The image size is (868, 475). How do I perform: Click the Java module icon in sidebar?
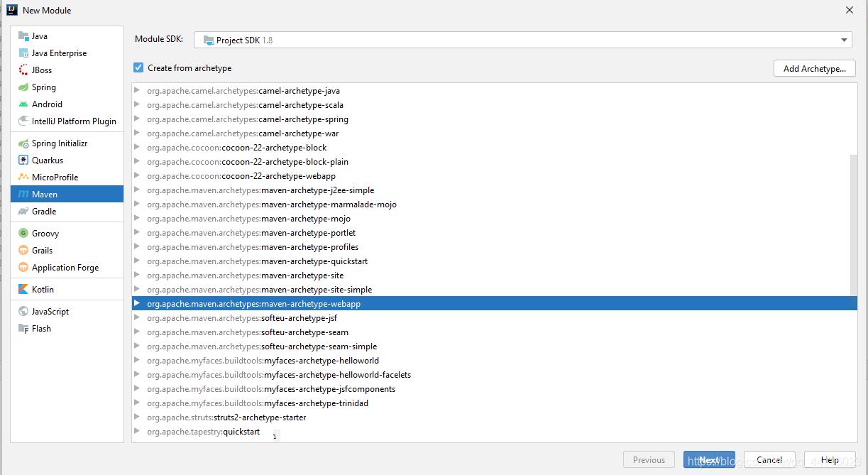click(23, 36)
